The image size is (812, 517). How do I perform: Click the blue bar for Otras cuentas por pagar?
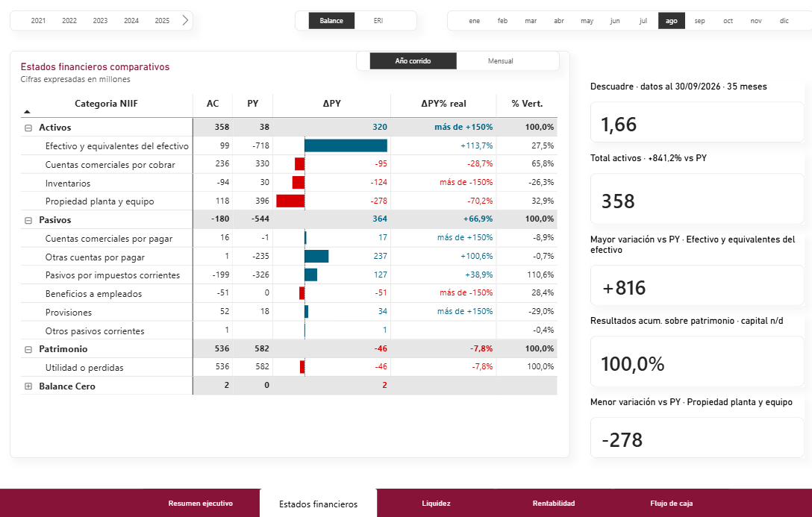click(316, 256)
